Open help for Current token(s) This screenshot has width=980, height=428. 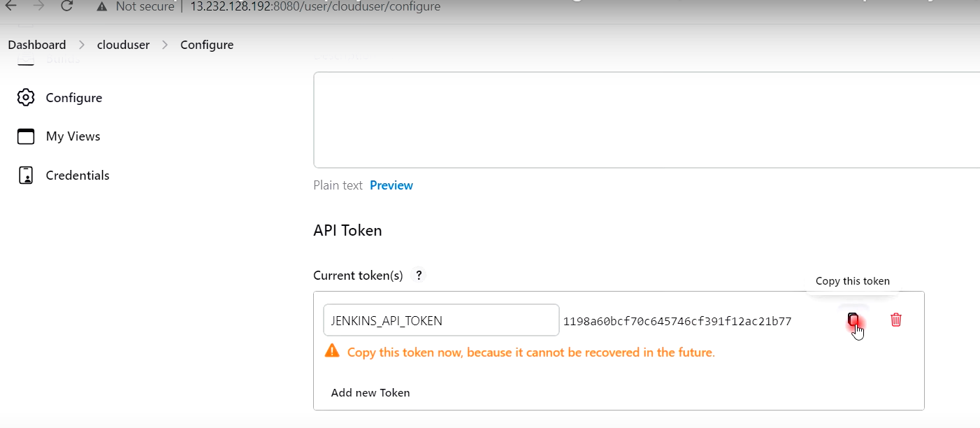[419, 276]
